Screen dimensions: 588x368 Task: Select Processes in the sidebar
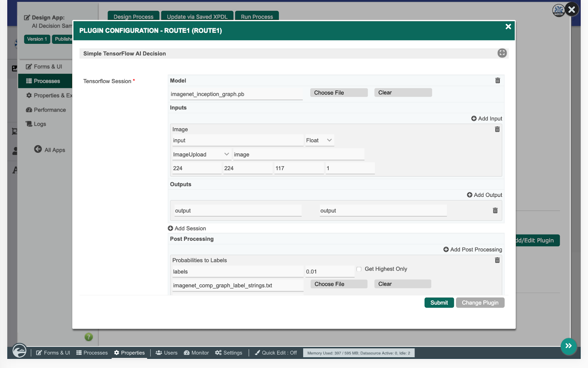(45, 81)
